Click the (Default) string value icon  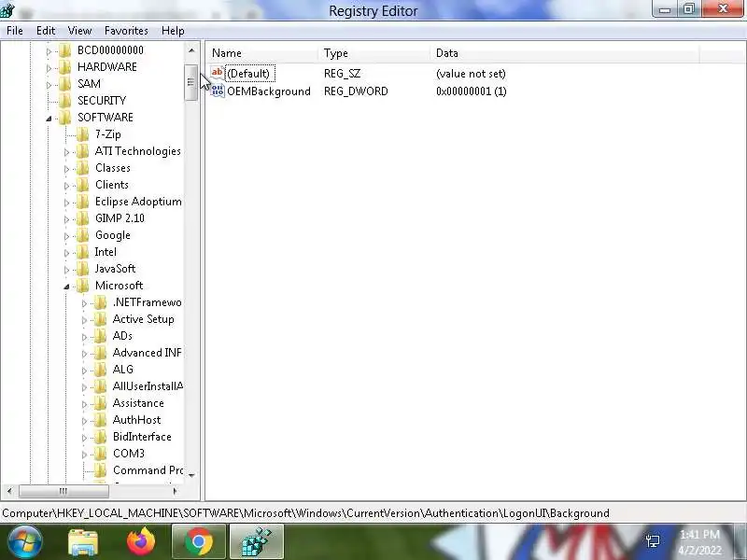click(218, 73)
